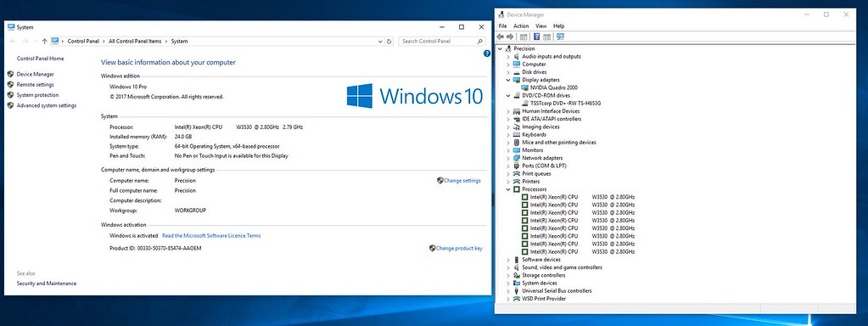Click the blue help icon in System window
This screenshot has height=326, width=868.
click(486, 53)
